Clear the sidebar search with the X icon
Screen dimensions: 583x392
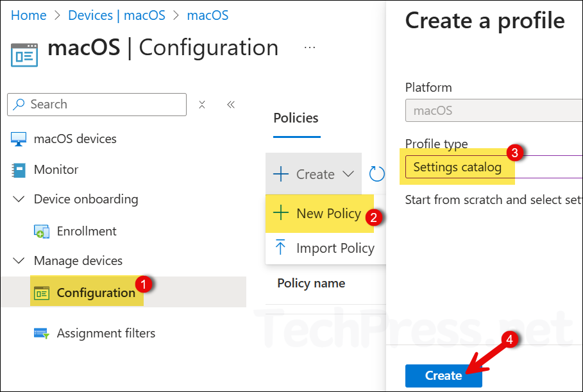click(202, 105)
